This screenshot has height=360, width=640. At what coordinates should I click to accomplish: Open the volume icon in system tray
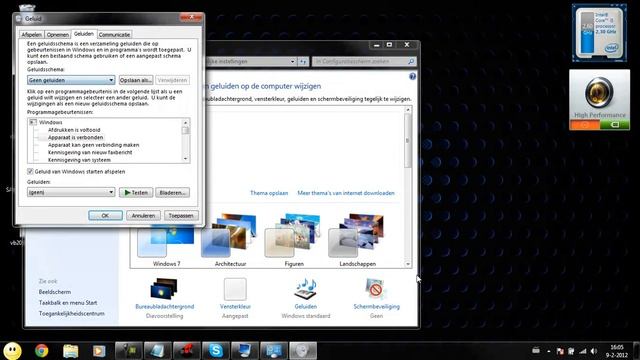[594, 351]
